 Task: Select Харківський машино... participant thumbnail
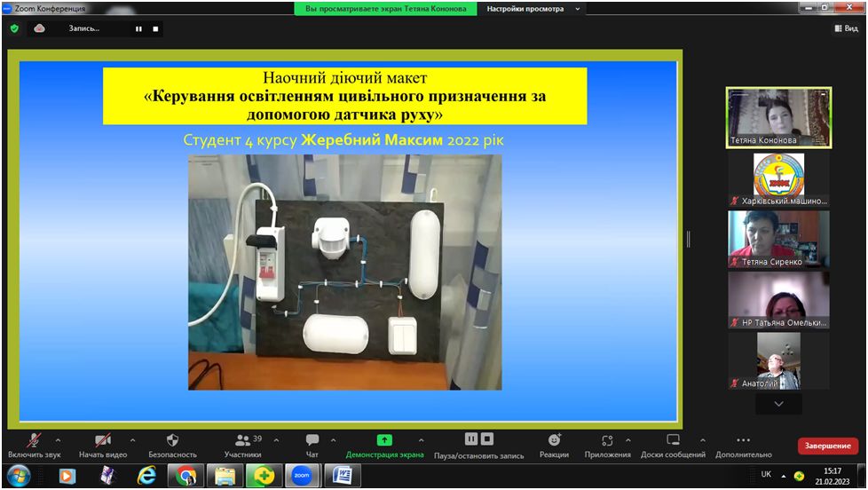pyautogui.click(x=778, y=179)
